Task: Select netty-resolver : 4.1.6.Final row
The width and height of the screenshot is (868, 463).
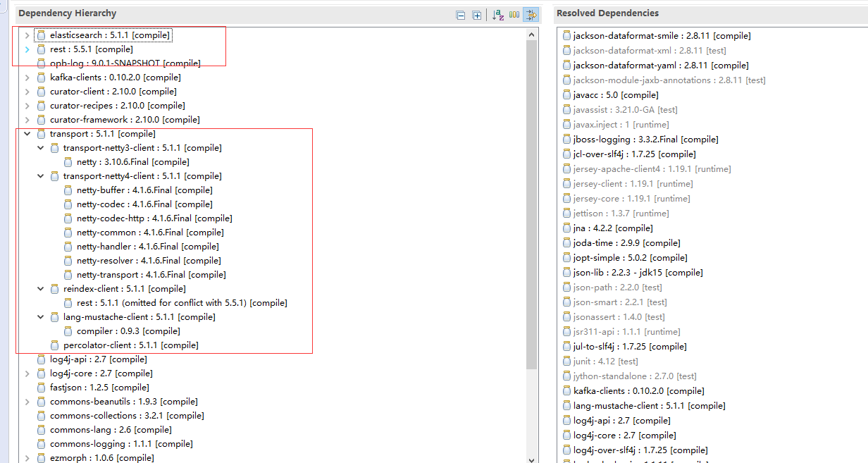Action: (149, 261)
